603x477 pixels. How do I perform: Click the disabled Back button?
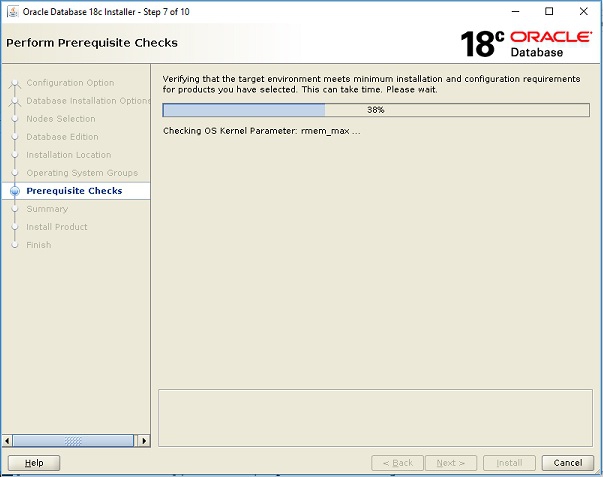coord(397,463)
